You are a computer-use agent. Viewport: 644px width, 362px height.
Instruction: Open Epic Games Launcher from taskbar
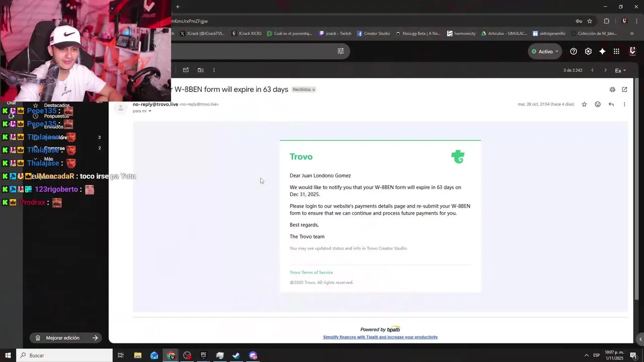point(203,355)
